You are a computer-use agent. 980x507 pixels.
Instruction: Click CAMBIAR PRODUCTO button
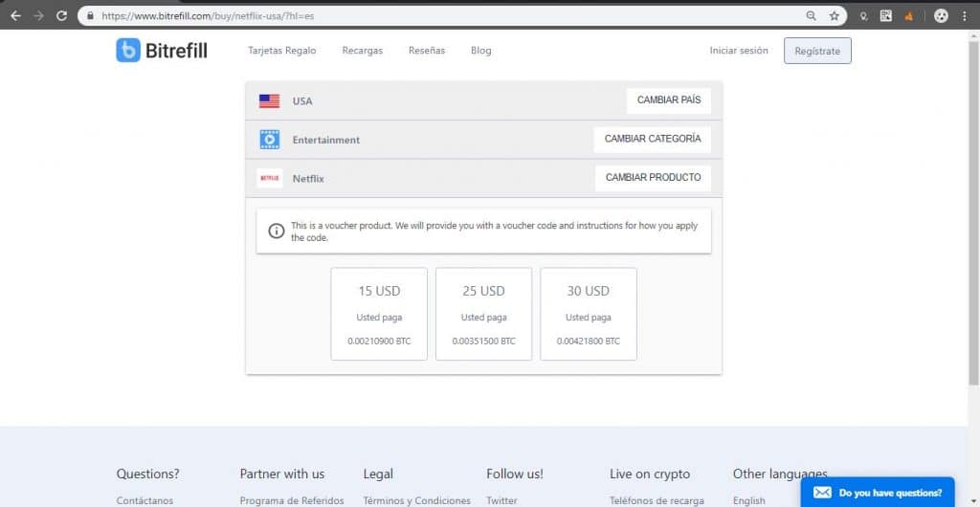653,178
